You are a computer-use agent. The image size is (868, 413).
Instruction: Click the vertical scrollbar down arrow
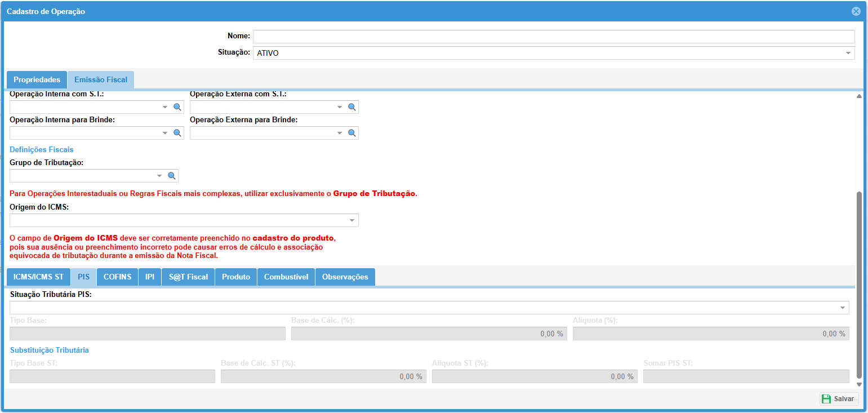859,384
